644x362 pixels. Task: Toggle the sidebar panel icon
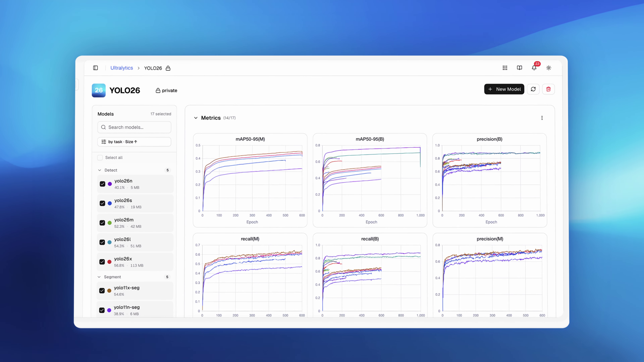[x=95, y=68]
